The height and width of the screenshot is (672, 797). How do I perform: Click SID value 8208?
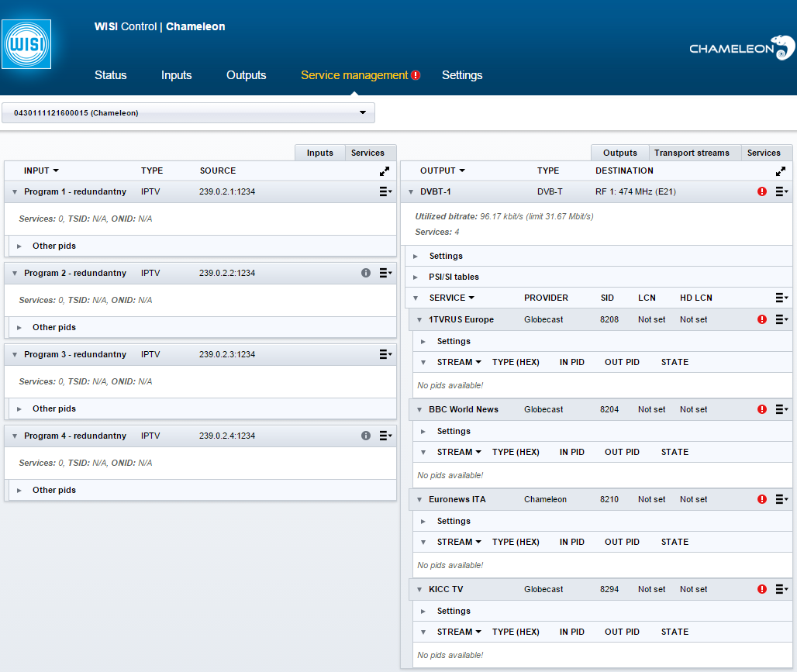click(x=609, y=319)
